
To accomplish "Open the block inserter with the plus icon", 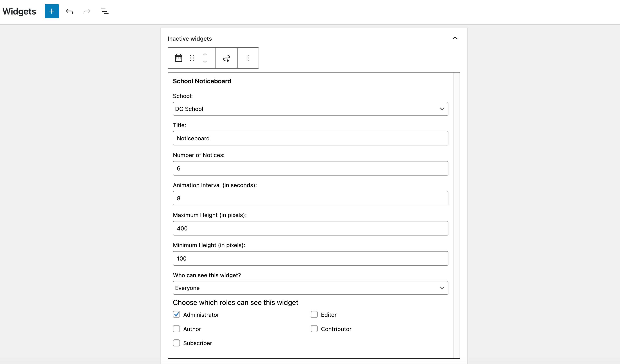I will coord(51,11).
